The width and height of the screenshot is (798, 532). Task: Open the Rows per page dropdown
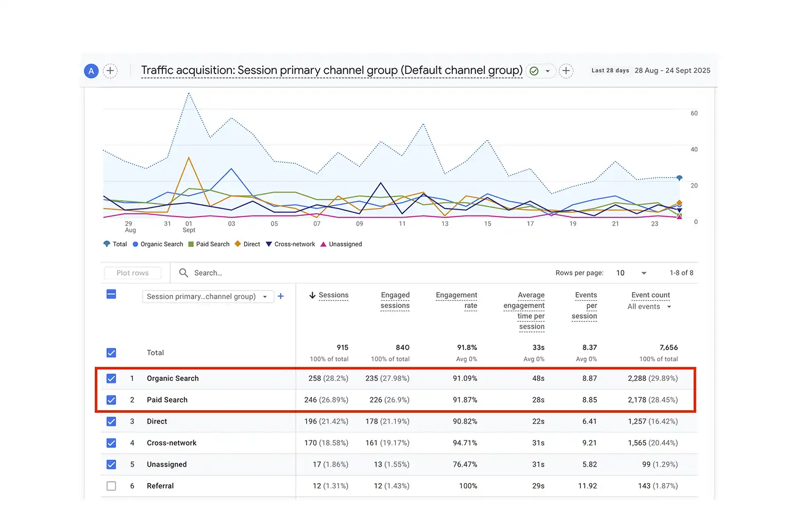point(631,272)
